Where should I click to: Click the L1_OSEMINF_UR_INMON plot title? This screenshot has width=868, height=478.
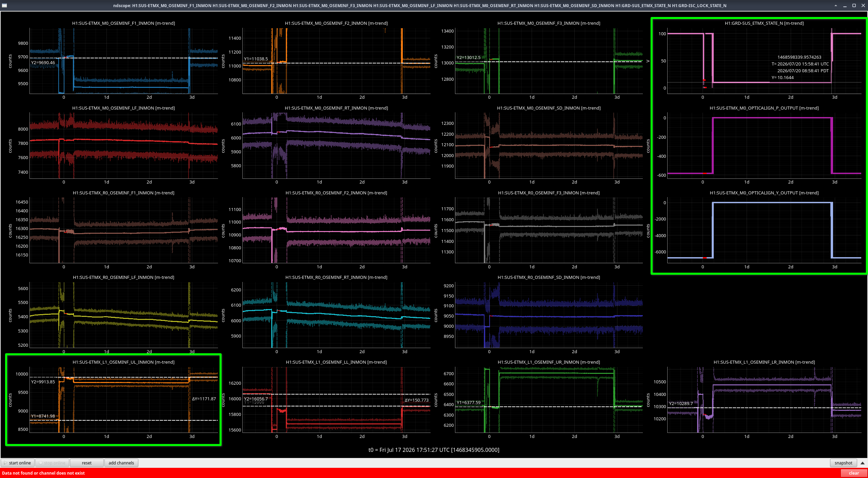tap(549, 362)
